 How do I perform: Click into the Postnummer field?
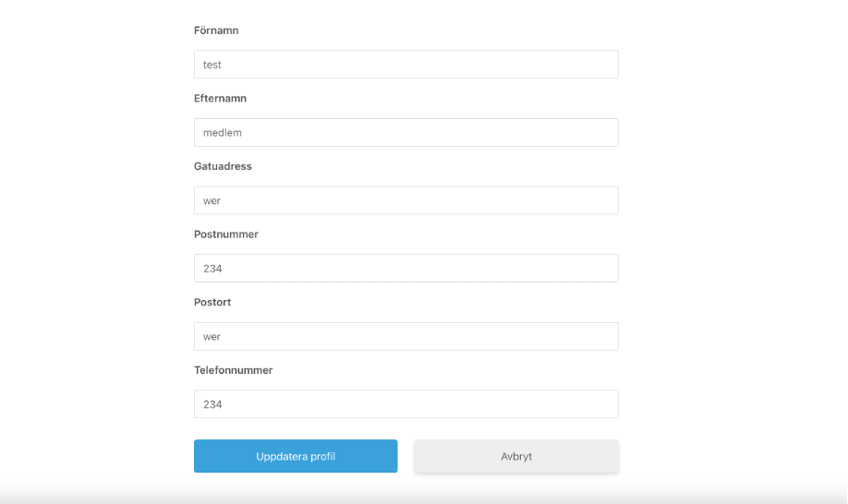(406, 268)
